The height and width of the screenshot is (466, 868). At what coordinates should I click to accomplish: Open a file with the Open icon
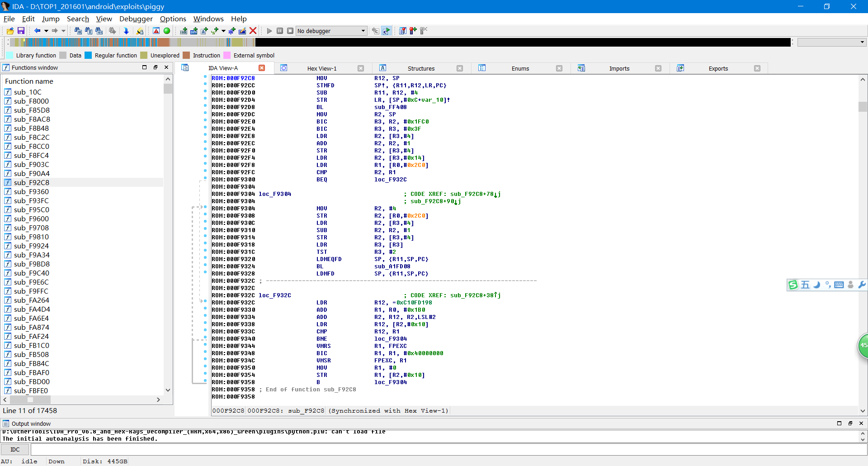coord(9,31)
